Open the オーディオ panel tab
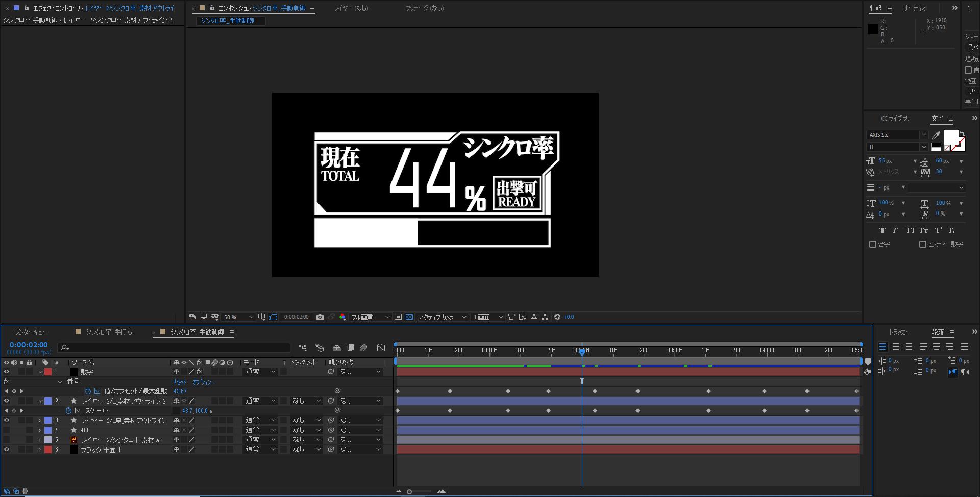The width and height of the screenshot is (980, 497). (x=915, y=8)
